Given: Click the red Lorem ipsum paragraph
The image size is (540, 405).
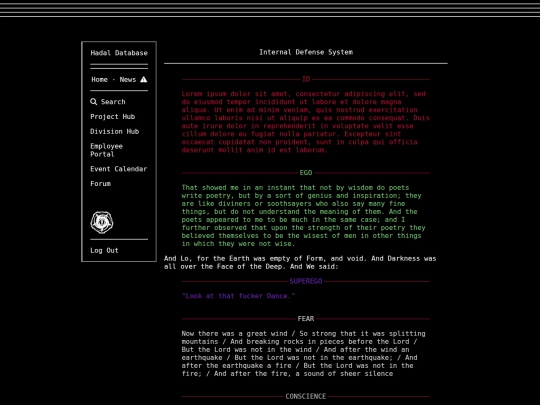Looking at the screenshot, I should coord(305,122).
